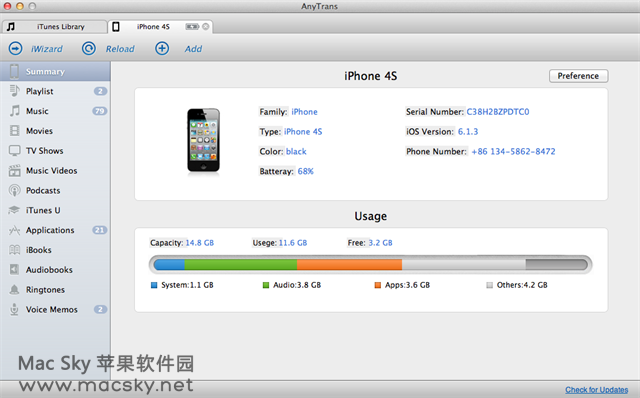Open iTunes U in the sidebar

55,210
